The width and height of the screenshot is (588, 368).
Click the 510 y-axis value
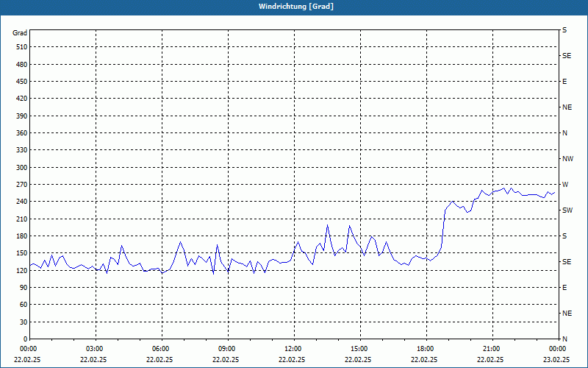pos(22,47)
